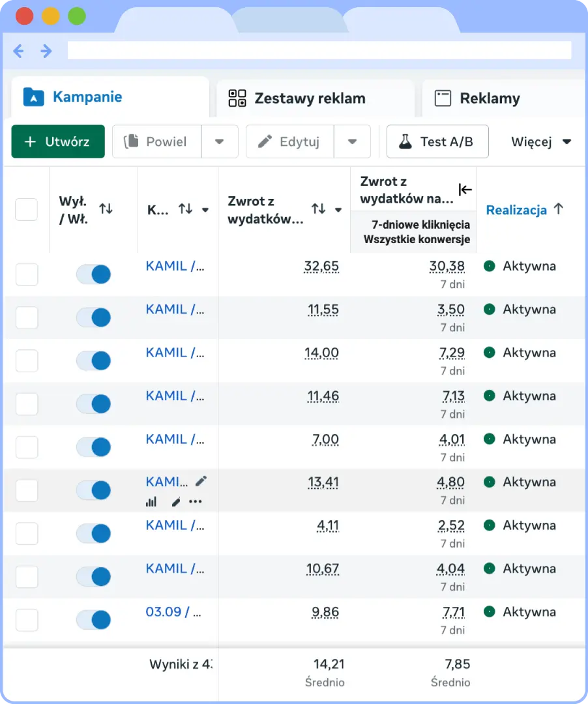
Task: Click the green Utwórz button
Action: [x=58, y=141]
